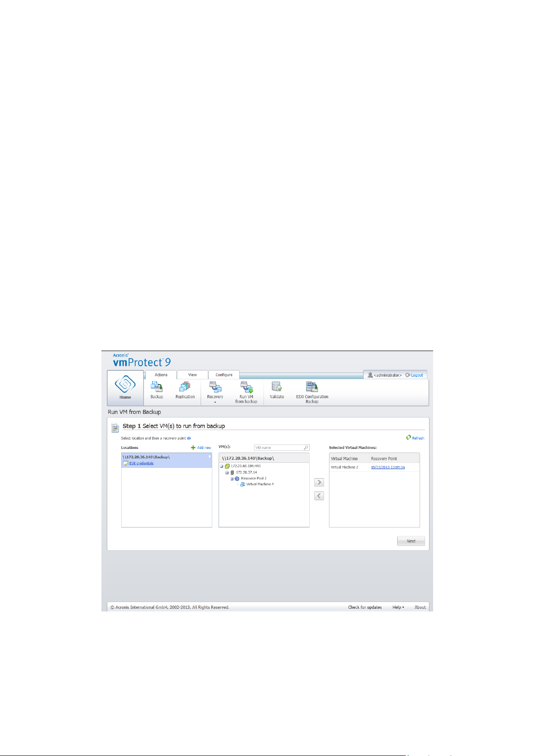
Task: Remove VM with left arrow button
Action: [319, 496]
